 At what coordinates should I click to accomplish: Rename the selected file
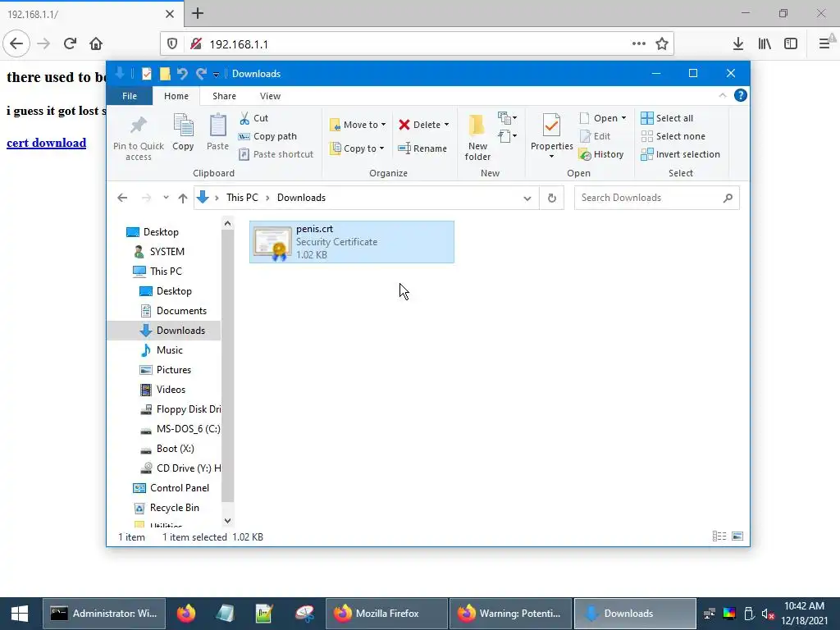(x=422, y=148)
